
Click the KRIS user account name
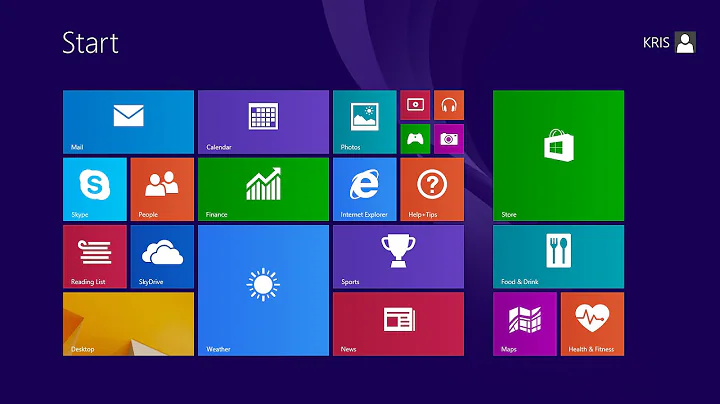pos(656,43)
